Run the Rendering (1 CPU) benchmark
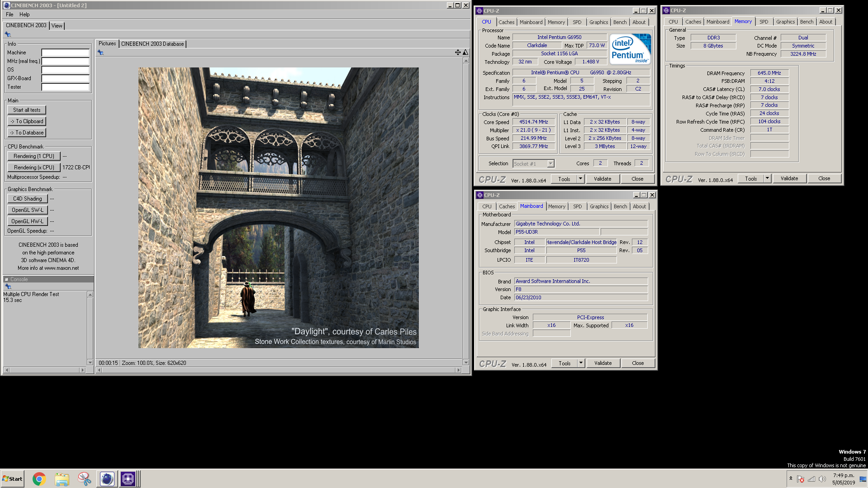The height and width of the screenshot is (488, 868). tap(34, 156)
